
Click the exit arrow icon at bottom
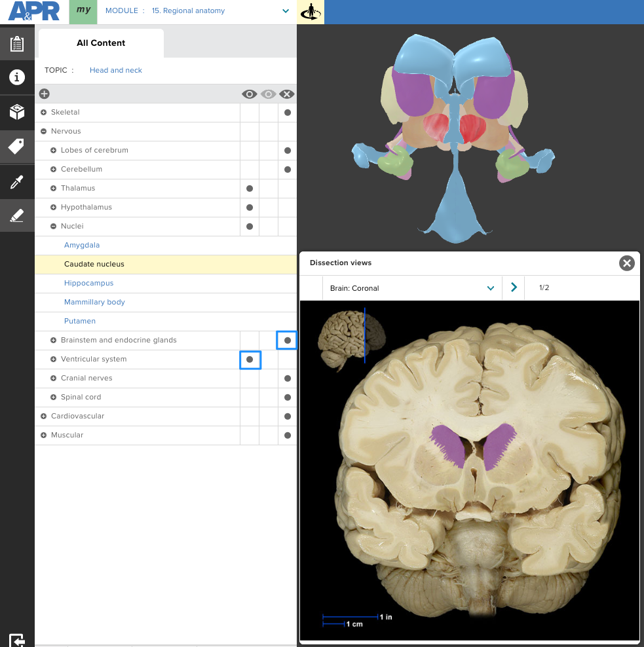pos(17,640)
